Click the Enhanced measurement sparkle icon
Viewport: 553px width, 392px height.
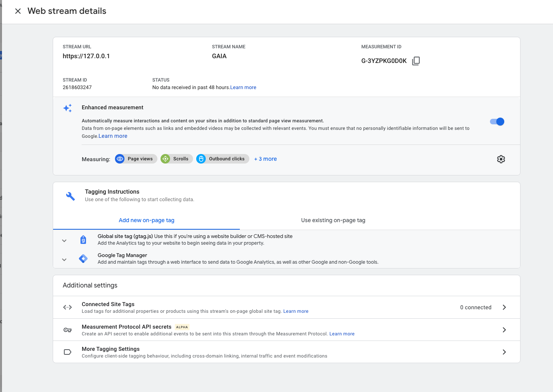point(68,108)
